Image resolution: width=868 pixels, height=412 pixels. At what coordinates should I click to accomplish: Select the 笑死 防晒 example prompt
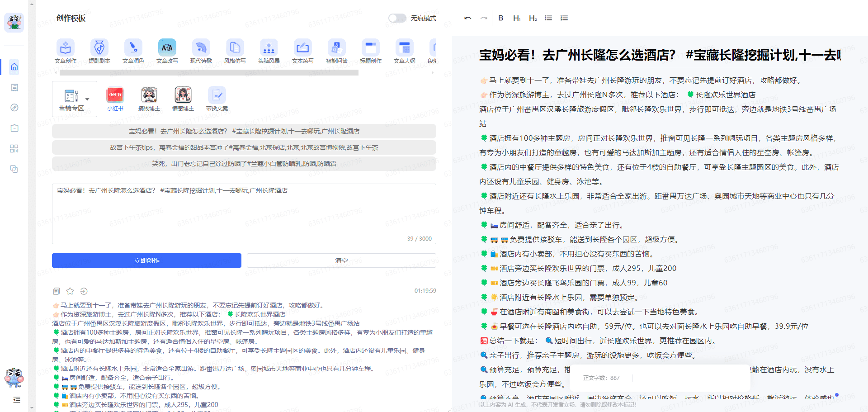(x=244, y=164)
